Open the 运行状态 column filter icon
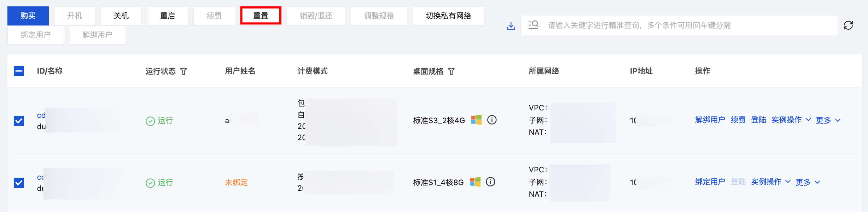Viewport: 868px width, 212px height. click(183, 71)
